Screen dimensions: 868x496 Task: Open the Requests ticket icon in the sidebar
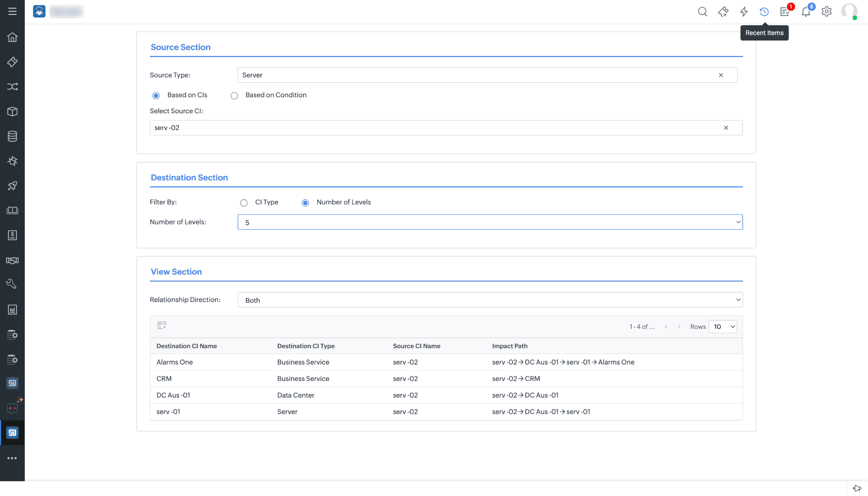12,62
